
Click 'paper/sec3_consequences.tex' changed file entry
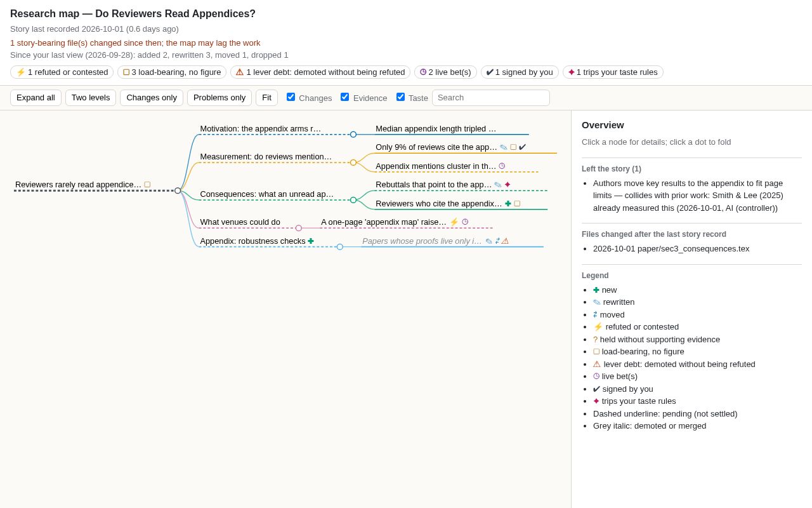pos(671,248)
